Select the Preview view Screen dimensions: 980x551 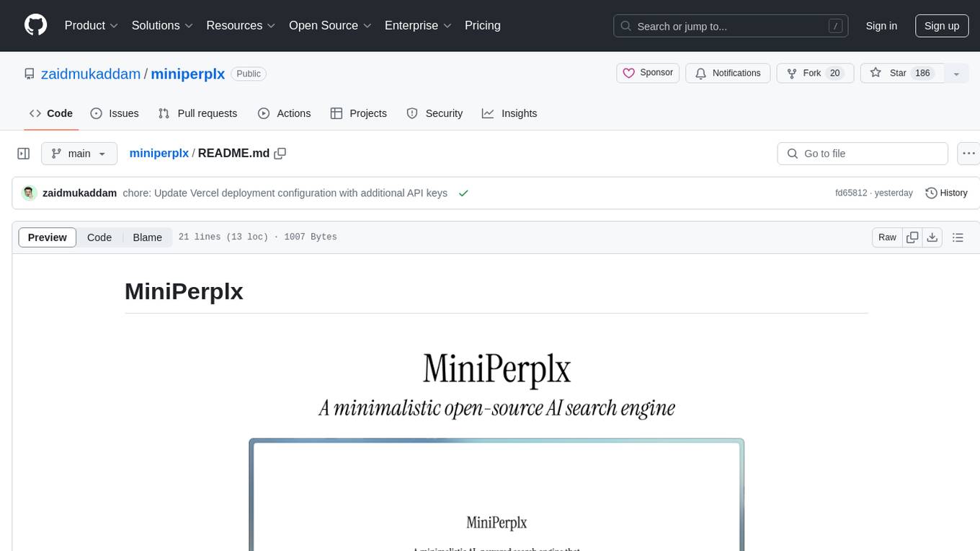coord(48,237)
